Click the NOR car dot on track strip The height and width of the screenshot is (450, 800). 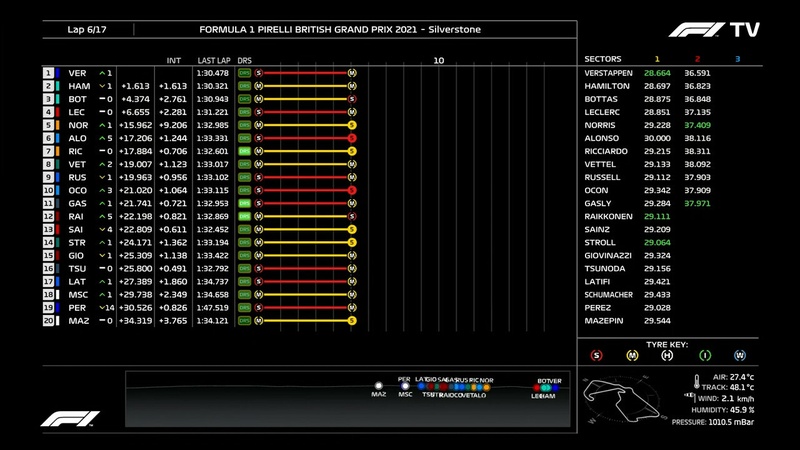pyautogui.click(x=486, y=388)
